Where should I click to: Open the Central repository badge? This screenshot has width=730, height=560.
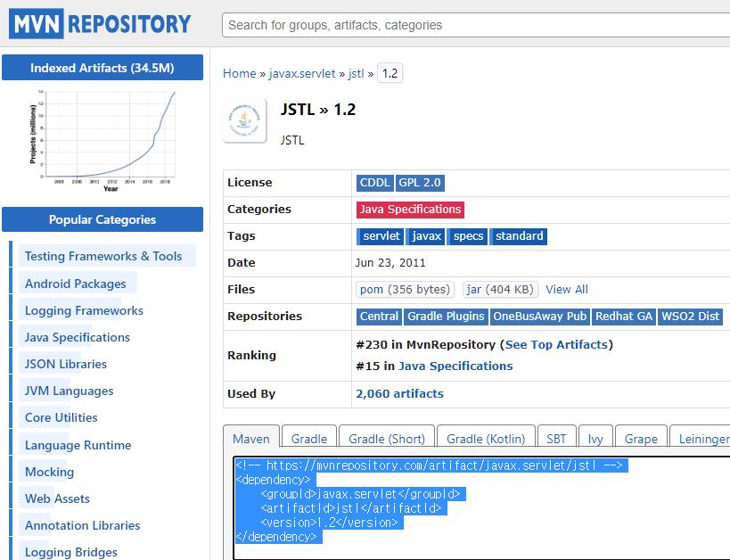[379, 317]
